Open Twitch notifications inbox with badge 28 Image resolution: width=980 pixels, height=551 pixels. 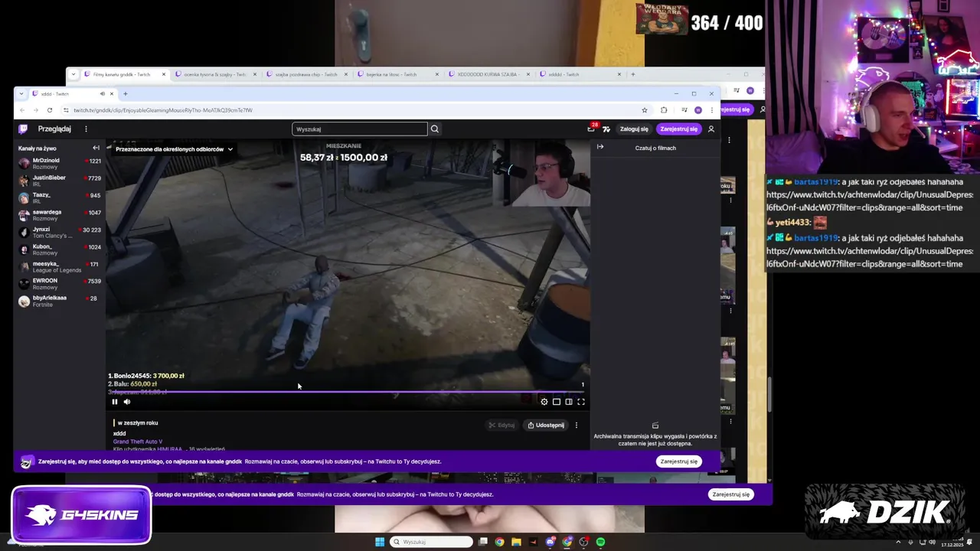pyautogui.click(x=591, y=129)
